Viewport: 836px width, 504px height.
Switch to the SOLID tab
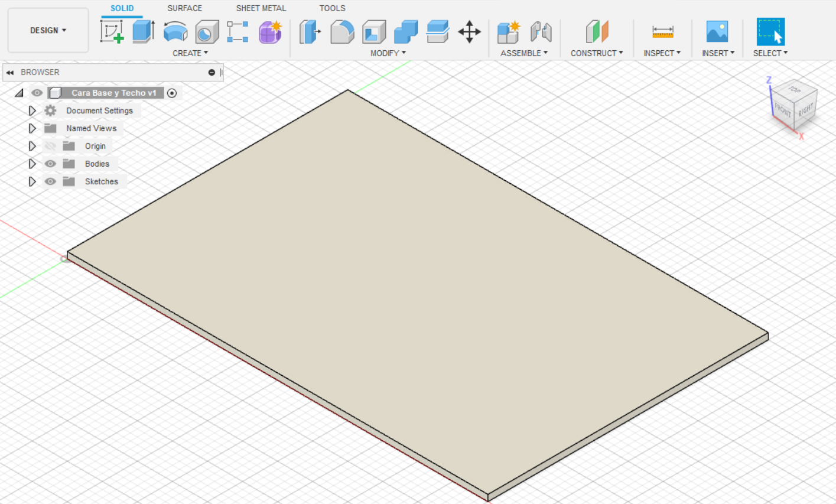tap(122, 8)
